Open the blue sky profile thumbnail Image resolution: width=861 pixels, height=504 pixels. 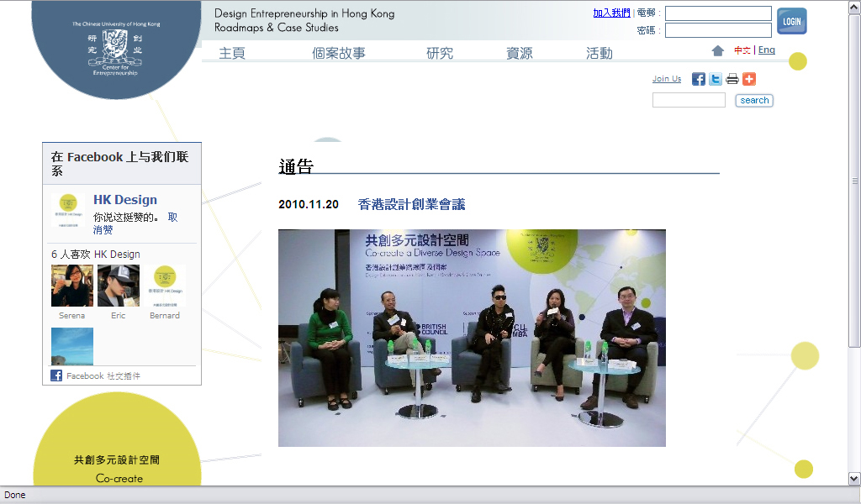tap(72, 347)
